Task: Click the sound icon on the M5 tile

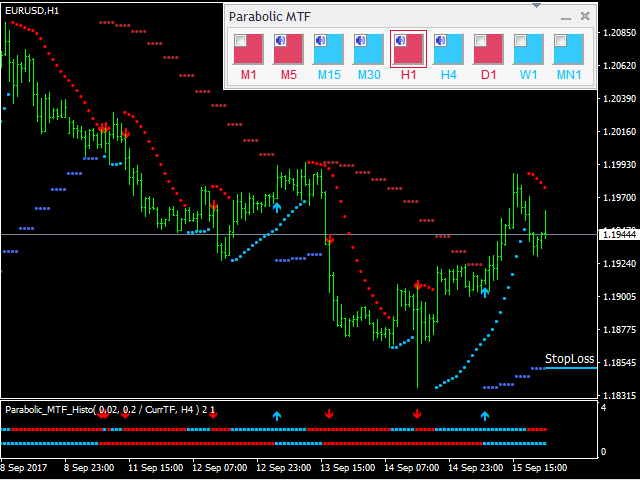Action: tap(283, 42)
